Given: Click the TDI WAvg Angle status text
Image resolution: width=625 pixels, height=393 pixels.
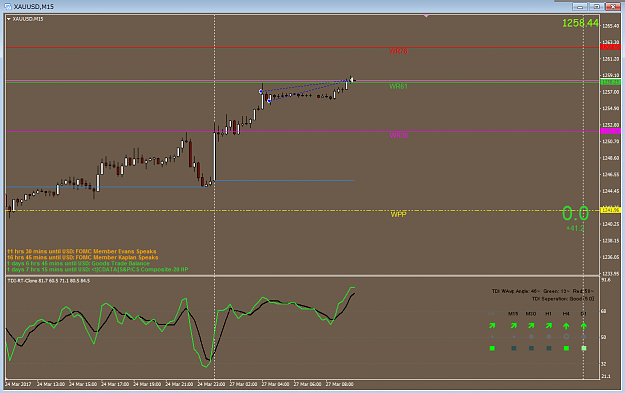Looking at the screenshot, I should click(542, 291).
